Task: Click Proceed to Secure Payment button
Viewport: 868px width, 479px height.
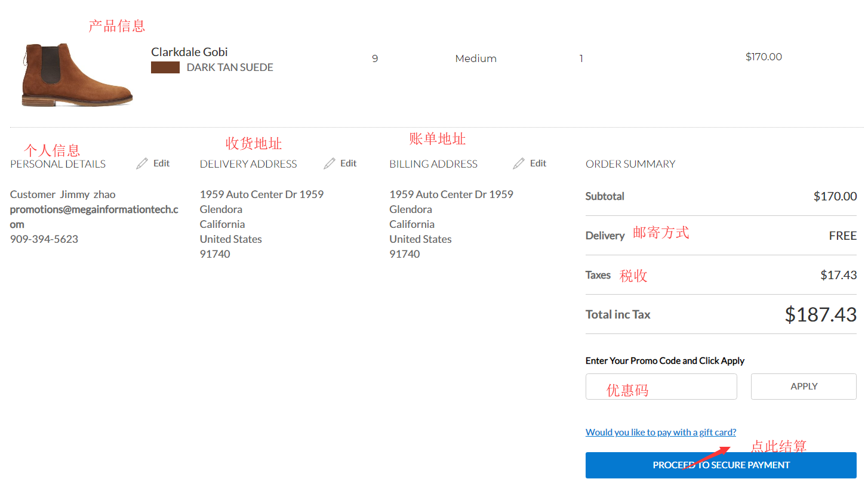Action: [721, 465]
